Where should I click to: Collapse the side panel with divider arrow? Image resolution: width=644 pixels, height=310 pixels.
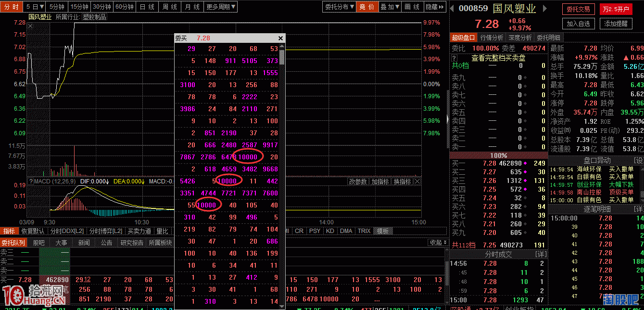pyautogui.click(x=448, y=118)
